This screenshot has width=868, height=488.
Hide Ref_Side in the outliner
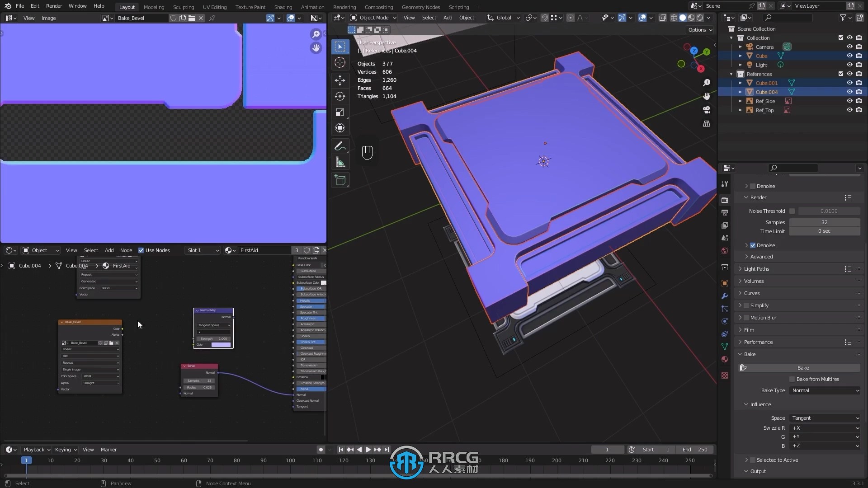(x=849, y=101)
